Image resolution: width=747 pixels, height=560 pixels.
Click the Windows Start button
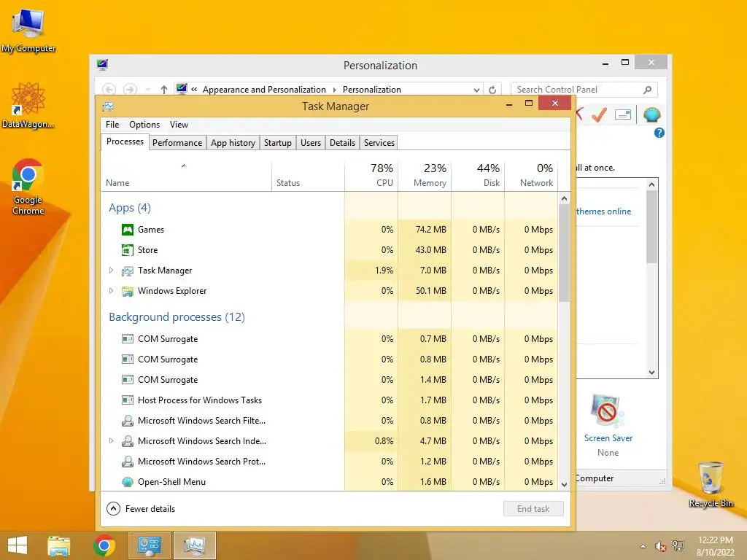click(18, 545)
